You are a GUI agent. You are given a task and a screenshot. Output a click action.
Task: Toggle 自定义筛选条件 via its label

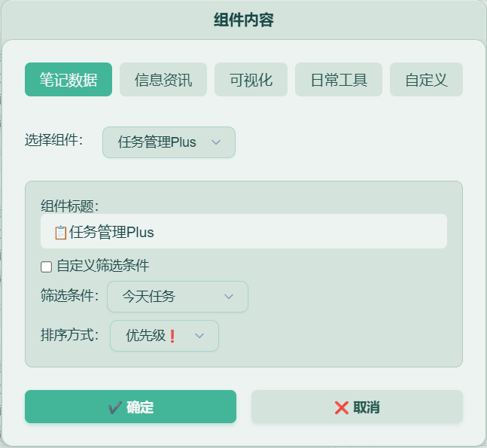(103, 266)
